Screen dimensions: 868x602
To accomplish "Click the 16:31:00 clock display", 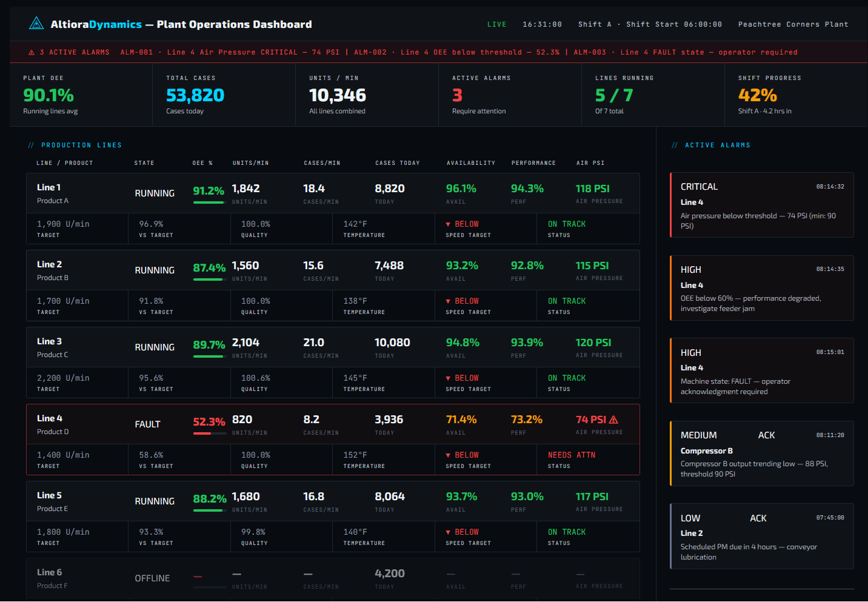I will [542, 24].
